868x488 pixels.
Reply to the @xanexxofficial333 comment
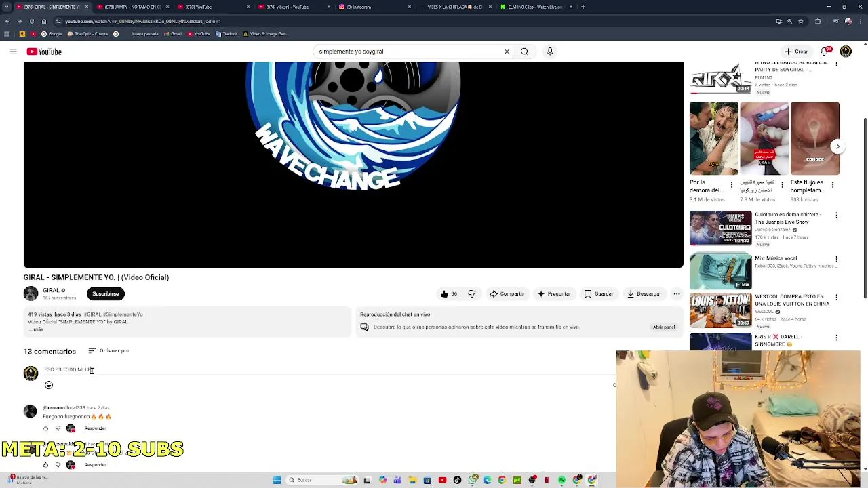(x=95, y=428)
